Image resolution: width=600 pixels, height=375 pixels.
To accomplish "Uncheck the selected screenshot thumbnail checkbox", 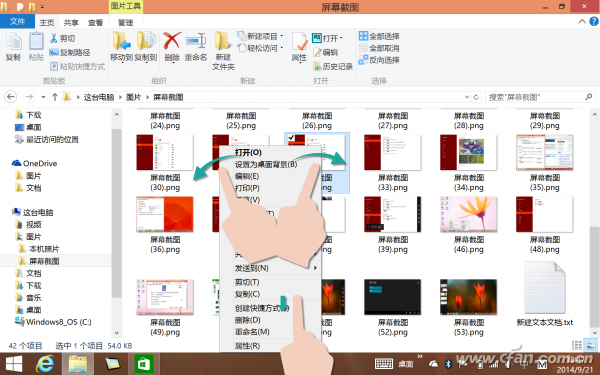I will click(291, 137).
